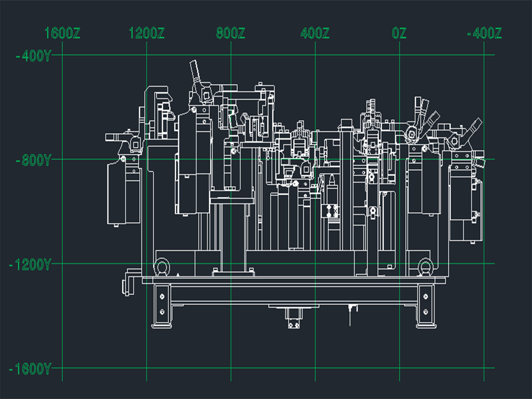Pick the tall tilted clamp handle at top left
The image size is (532, 399).
pyautogui.click(x=195, y=72)
